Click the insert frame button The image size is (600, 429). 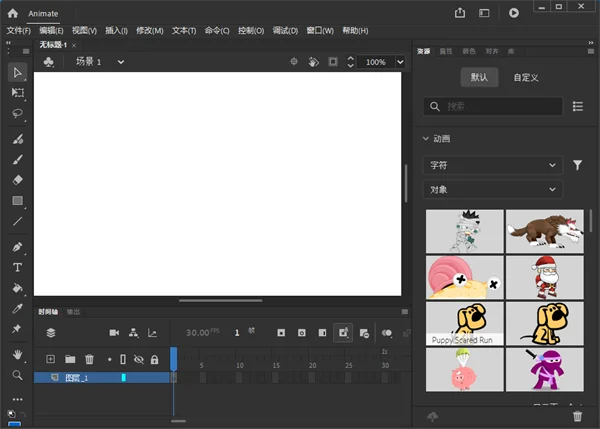tap(323, 333)
